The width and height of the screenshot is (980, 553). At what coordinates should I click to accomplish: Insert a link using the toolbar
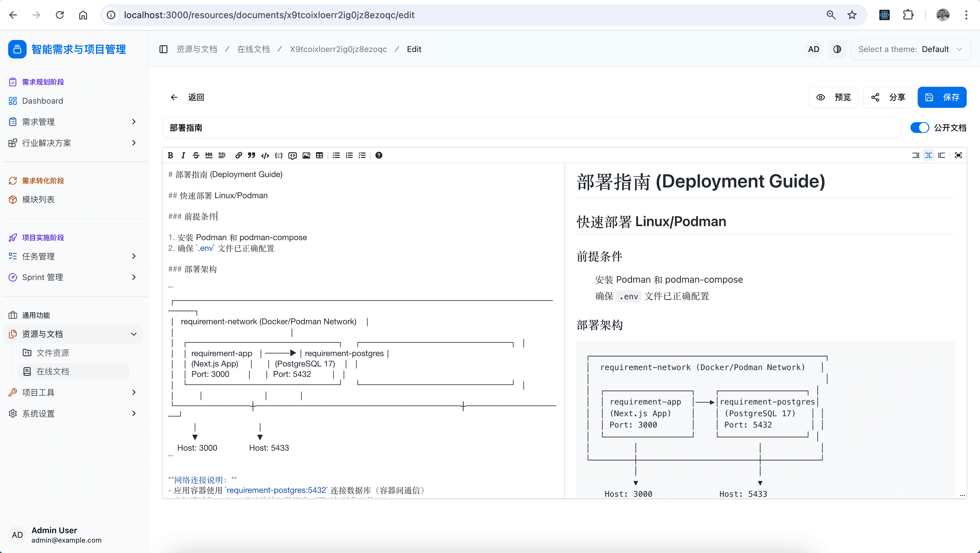pos(239,155)
